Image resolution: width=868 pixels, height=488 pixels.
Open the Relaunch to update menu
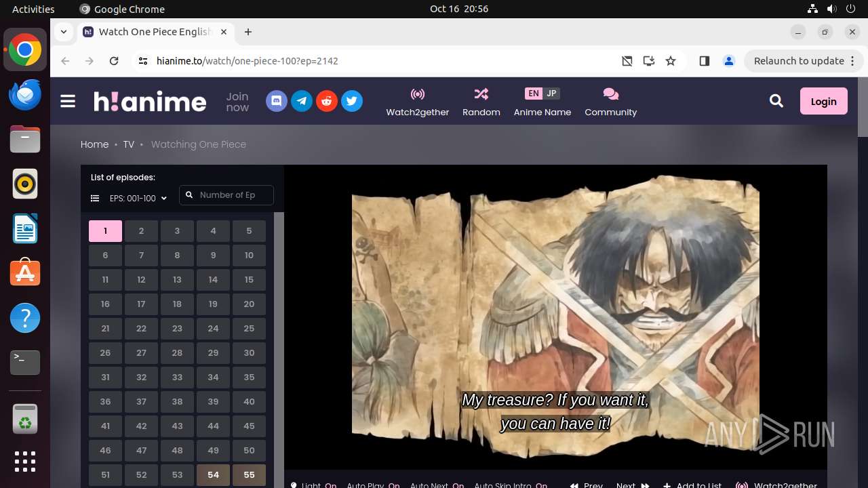pyautogui.click(x=804, y=61)
